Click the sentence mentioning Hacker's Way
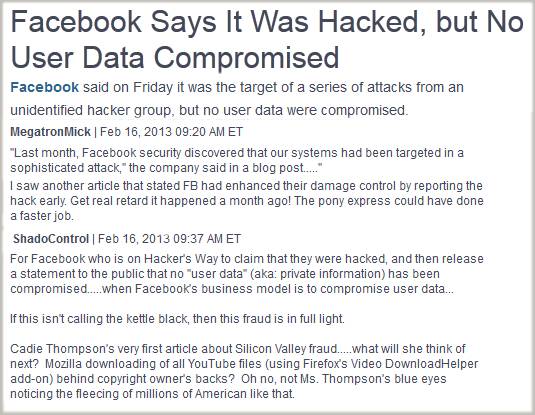 point(247,259)
